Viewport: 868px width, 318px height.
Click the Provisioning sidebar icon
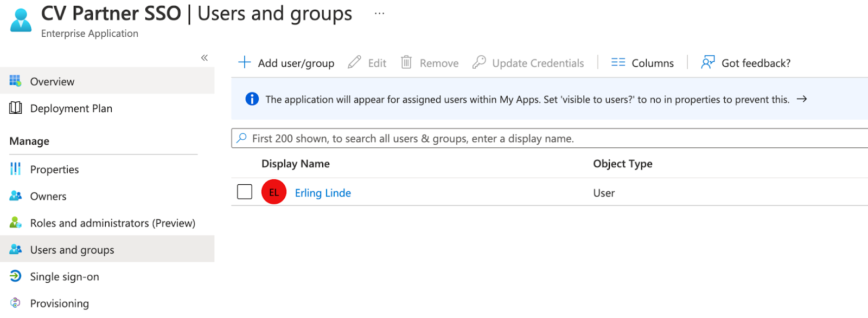(15, 303)
